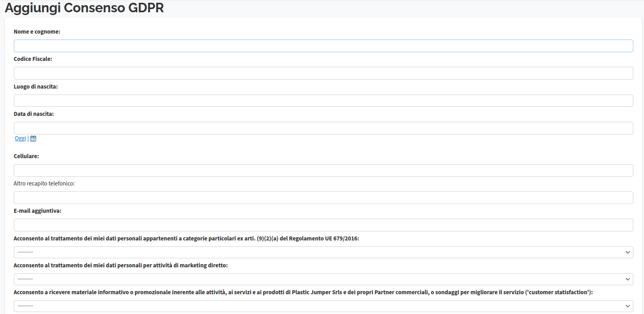Click the marketing diretto consent label
The width and height of the screenshot is (644, 314).
[x=121, y=265]
